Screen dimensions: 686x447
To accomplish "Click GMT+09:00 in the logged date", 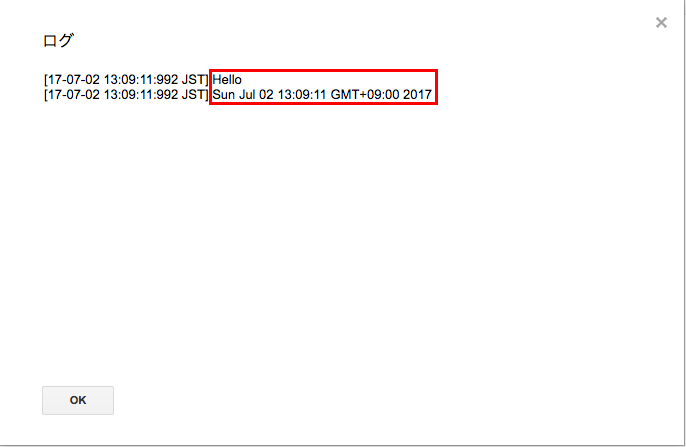I will point(365,94).
